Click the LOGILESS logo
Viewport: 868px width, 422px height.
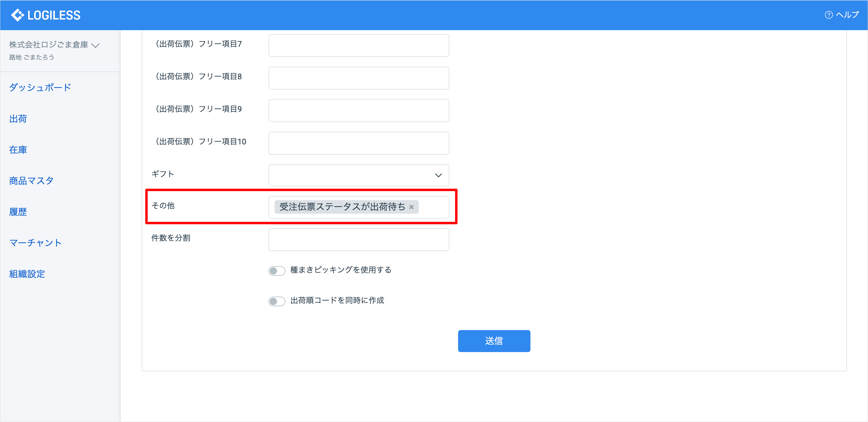click(46, 15)
